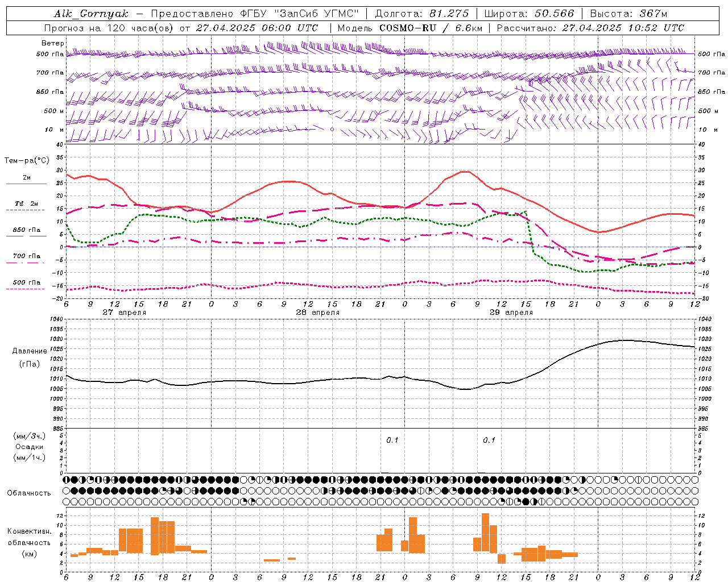728x582 pixels.
Task: Click the 700 гПа dash-dot temperature legend line
Action: click(x=26, y=263)
